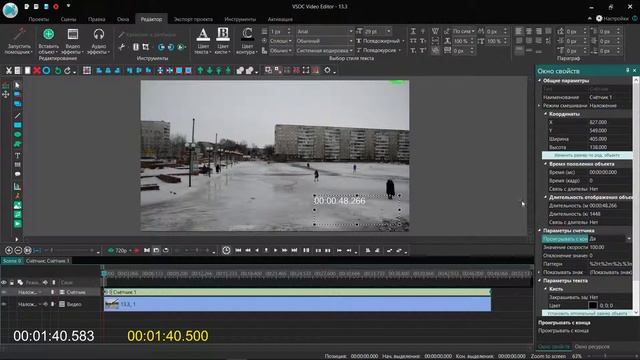640x360 pixels.
Task: Toggle the lock icon in timeline header
Action: tap(12, 282)
